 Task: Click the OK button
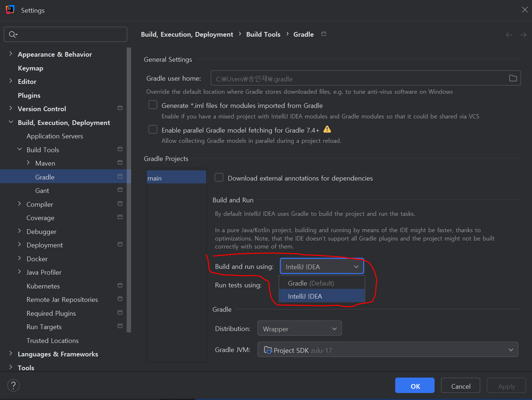pyautogui.click(x=415, y=385)
